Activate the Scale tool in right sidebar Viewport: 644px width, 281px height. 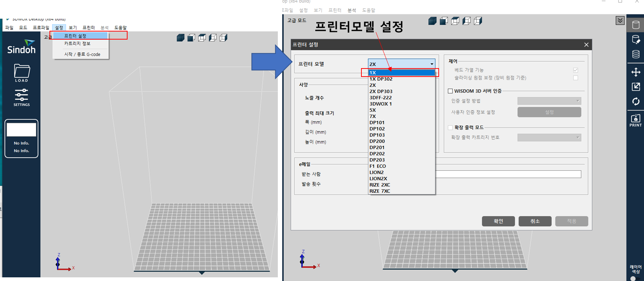point(636,86)
